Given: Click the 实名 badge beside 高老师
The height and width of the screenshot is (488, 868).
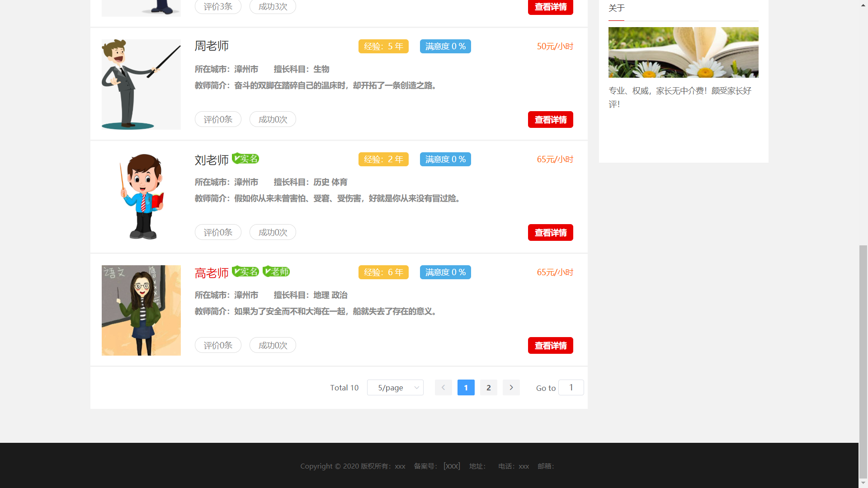Looking at the screenshot, I should tap(245, 272).
